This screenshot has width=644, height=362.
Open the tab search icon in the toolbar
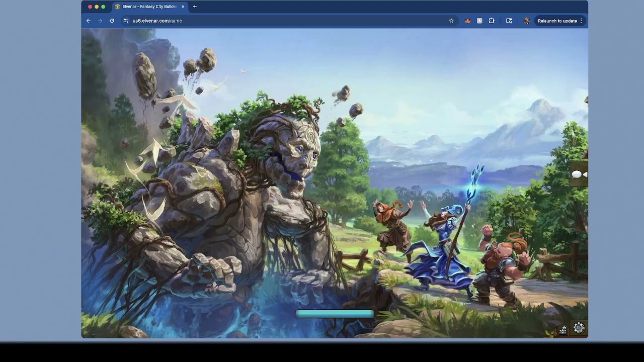click(x=509, y=21)
